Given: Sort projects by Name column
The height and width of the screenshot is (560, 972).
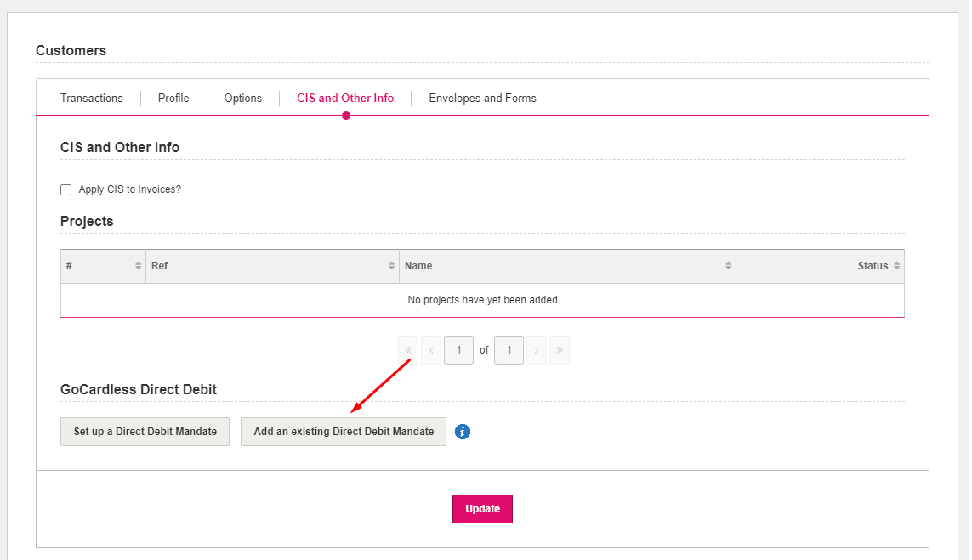Looking at the screenshot, I should (x=567, y=266).
